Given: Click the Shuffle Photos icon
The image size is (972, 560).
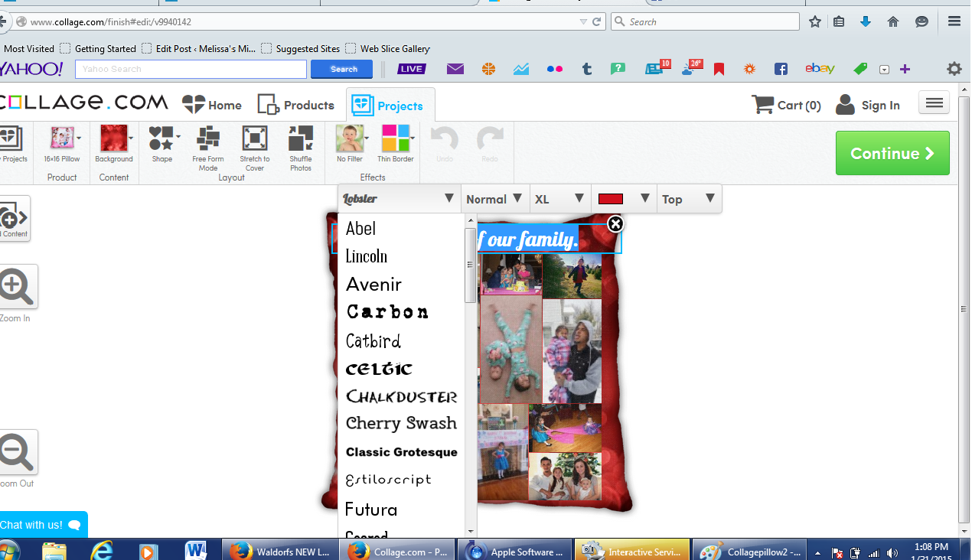Looking at the screenshot, I should [x=300, y=140].
